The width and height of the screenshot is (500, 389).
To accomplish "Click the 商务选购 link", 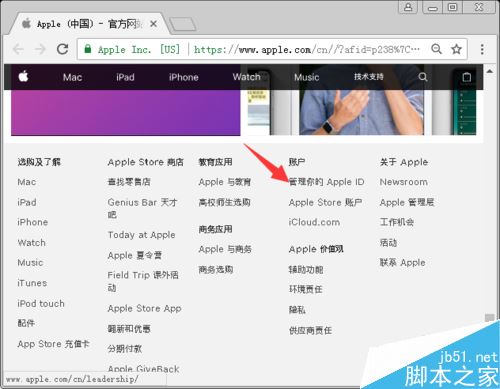I will click(216, 269).
